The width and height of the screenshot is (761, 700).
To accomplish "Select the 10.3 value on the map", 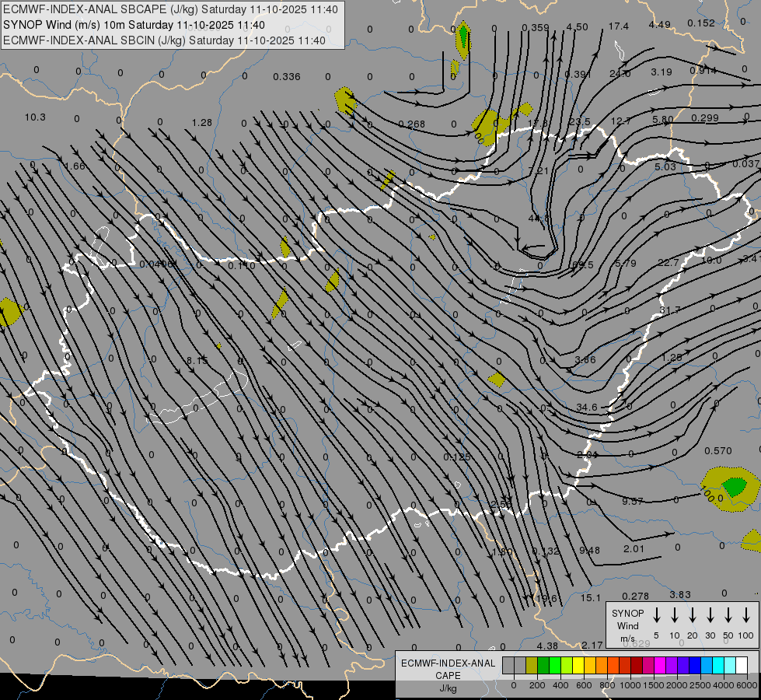I will click(x=35, y=117).
